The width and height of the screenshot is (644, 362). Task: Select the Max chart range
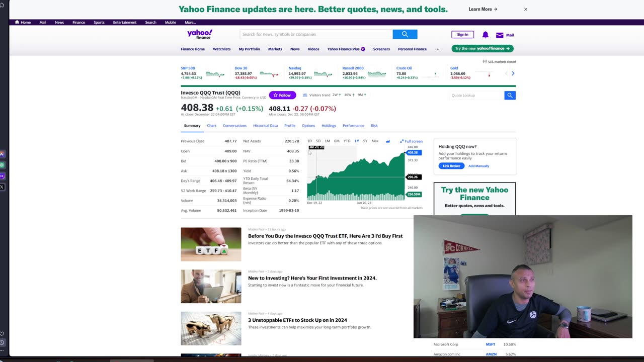pyautogui.click(x=375, y=141)
